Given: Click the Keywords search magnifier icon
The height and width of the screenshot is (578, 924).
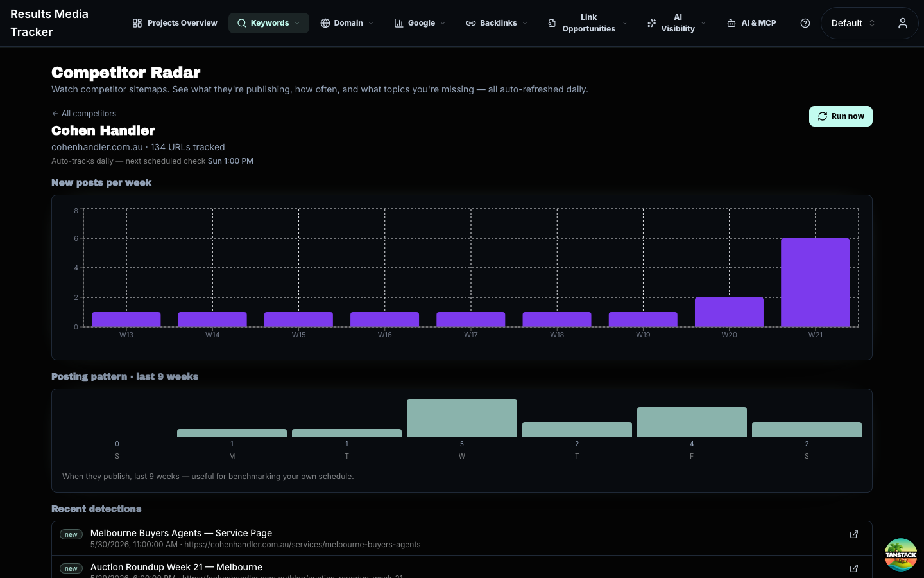Looking at the screenshot, I should click(x=242, y=23).
